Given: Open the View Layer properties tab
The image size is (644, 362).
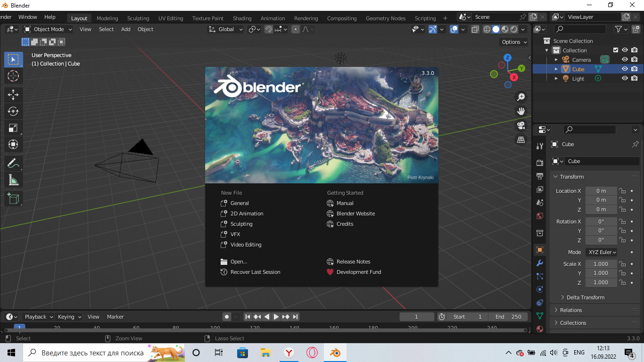Looking at the screenshot, I should (540, 189).
